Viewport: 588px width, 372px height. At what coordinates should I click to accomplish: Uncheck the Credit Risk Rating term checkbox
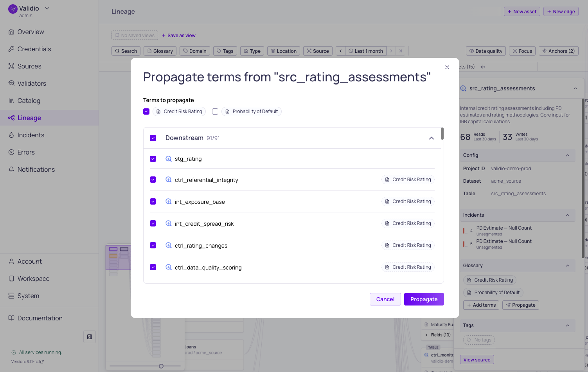(x=146, y=111)
